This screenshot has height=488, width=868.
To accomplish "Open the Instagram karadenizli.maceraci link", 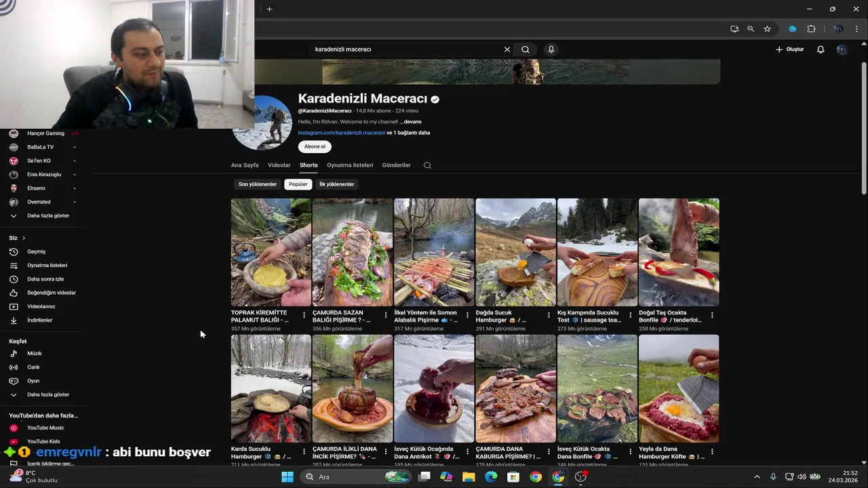I will click(341, 133).
